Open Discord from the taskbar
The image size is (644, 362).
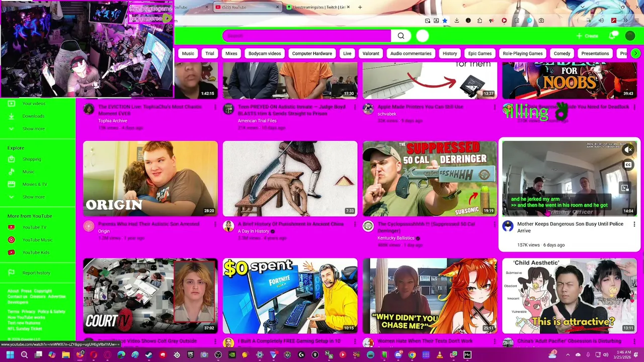(398, 355)
